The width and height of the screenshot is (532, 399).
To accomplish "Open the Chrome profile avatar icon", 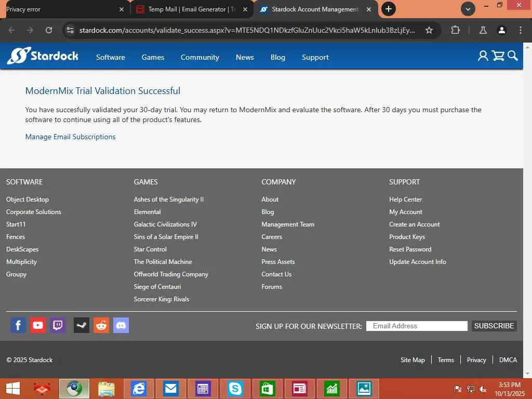I will tap(501, 30).
